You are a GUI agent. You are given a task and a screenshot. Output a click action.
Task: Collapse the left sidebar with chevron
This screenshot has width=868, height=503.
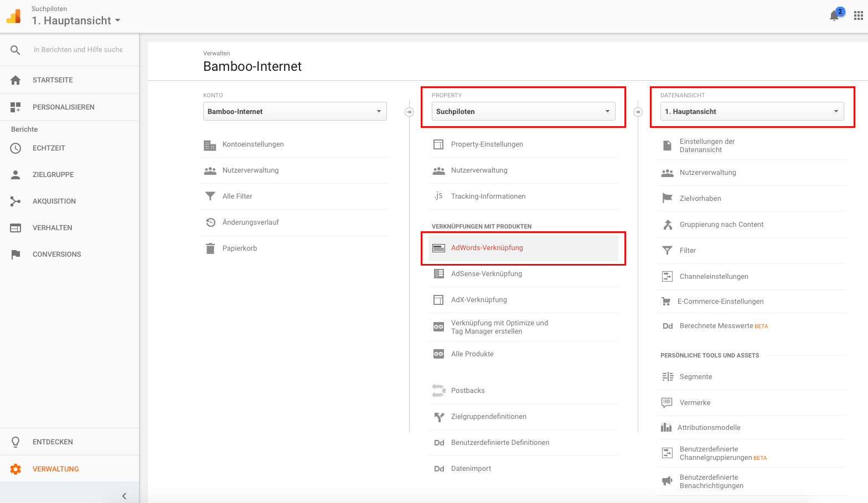[124, 496]
